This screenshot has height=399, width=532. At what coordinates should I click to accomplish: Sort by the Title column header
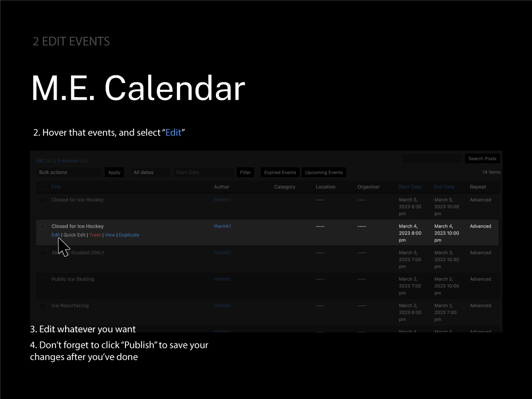pyautogui.click(x=56, y=187)
